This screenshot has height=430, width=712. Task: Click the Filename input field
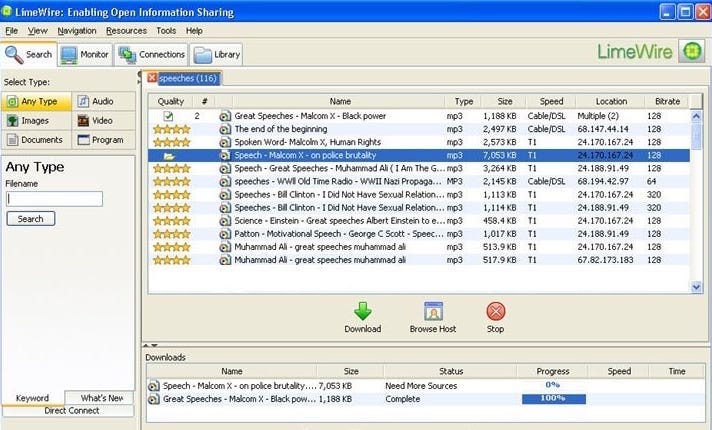pyautogui.click(x=54, y=199)
